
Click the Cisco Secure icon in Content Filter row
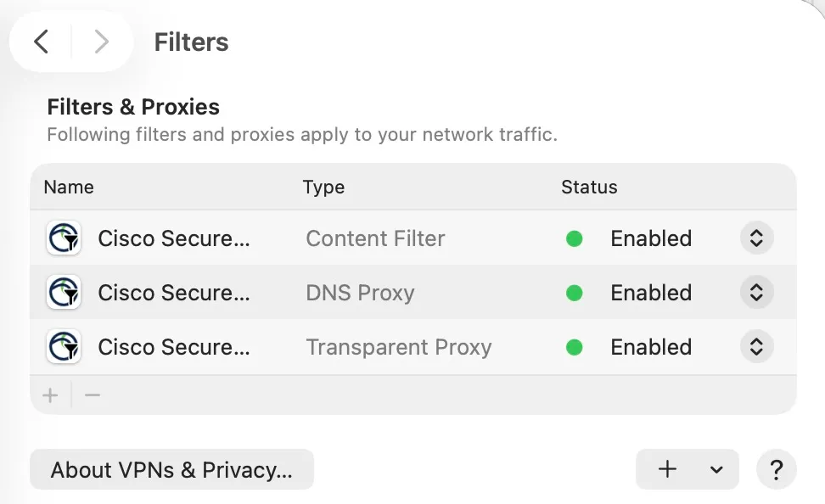tap(63, 238)
